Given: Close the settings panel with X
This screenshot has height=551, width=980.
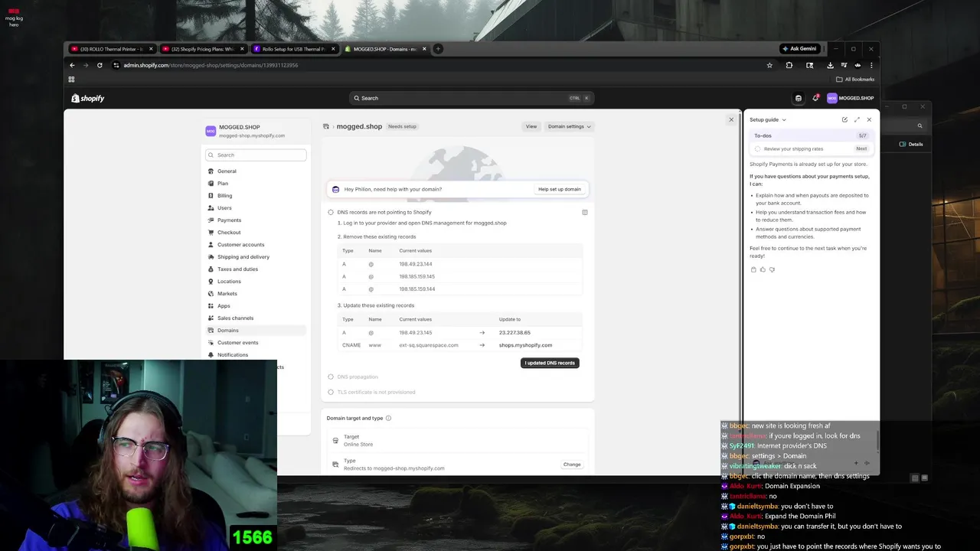Looking at the screenshot, I should tap(731, 119).
